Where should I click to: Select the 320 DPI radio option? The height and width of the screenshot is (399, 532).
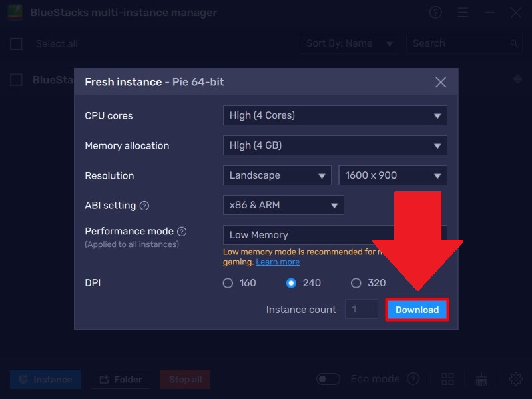click(356, 283)
